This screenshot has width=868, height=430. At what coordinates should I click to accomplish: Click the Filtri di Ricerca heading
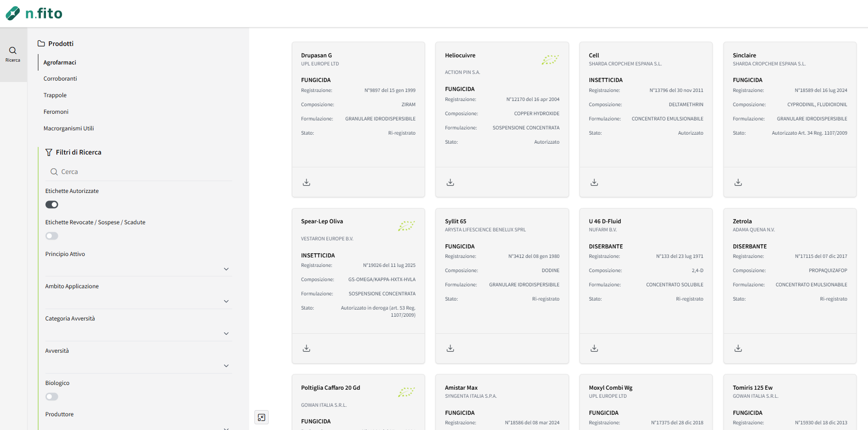pos(79,152)
